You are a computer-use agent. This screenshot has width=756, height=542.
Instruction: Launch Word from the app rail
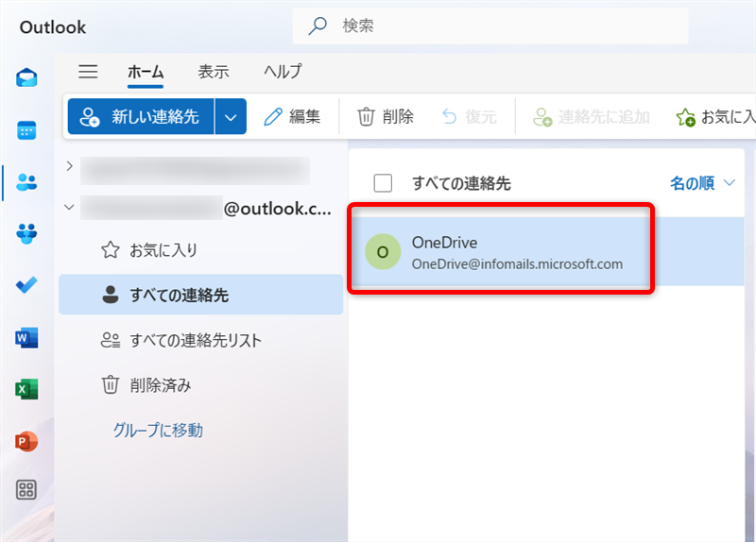pyautogui.click(x=27, y=337)
